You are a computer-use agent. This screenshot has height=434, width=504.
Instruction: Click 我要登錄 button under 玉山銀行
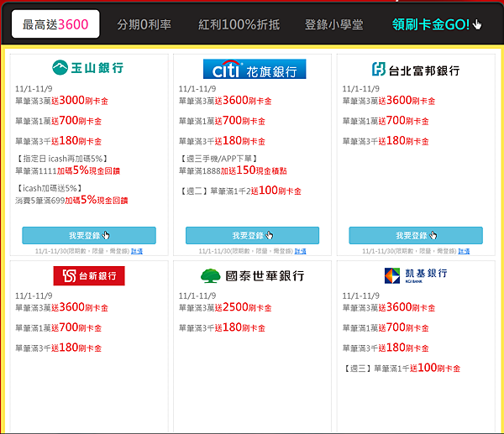(89, 236)
